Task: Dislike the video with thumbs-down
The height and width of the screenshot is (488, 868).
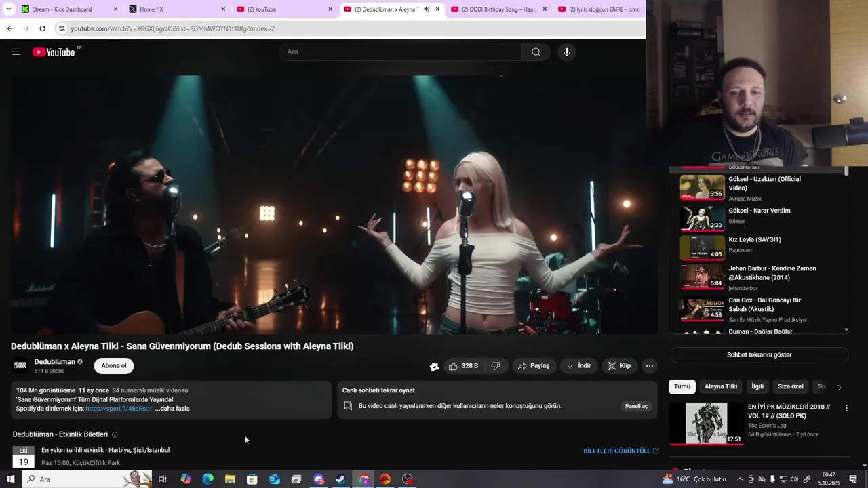Action: [496, 366]
